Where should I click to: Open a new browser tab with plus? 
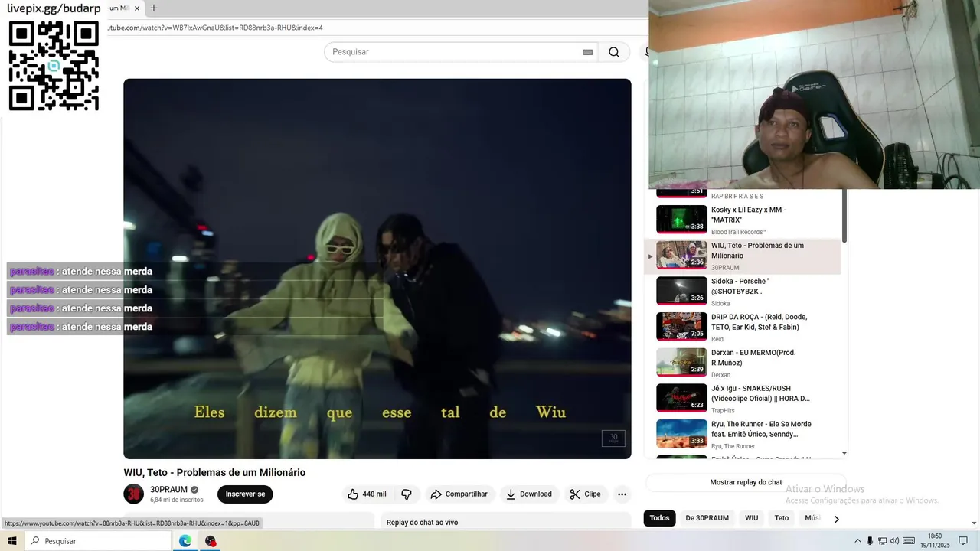(x=153, y=8)
